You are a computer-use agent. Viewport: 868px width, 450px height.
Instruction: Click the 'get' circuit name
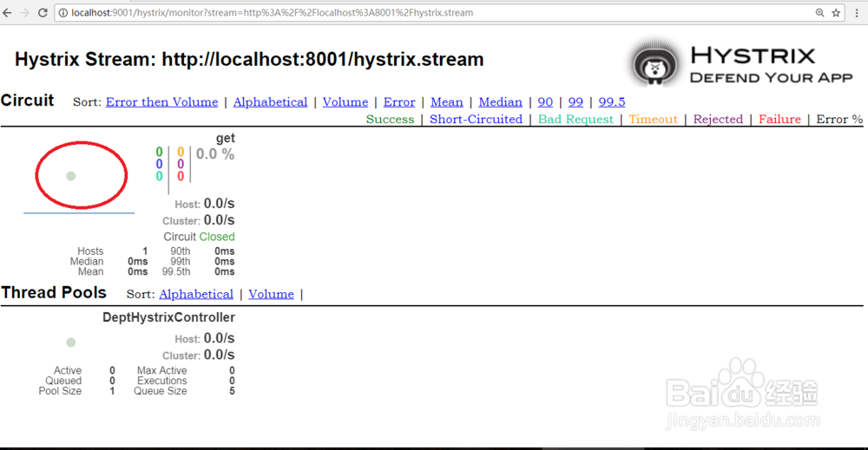[226, 138]
